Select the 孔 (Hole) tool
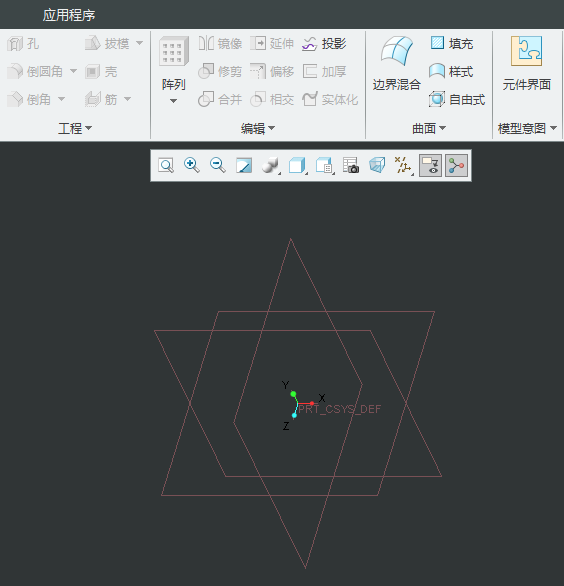564x586 pixels. 23,44
